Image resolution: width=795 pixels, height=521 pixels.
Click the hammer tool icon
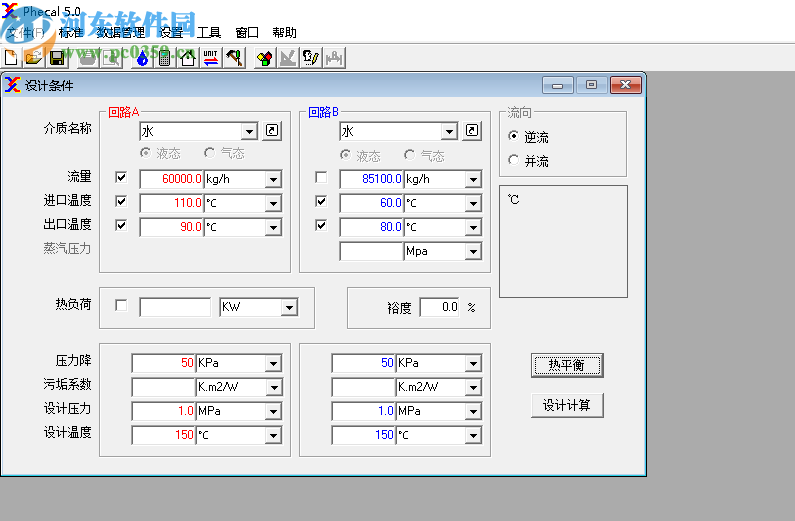233,58
